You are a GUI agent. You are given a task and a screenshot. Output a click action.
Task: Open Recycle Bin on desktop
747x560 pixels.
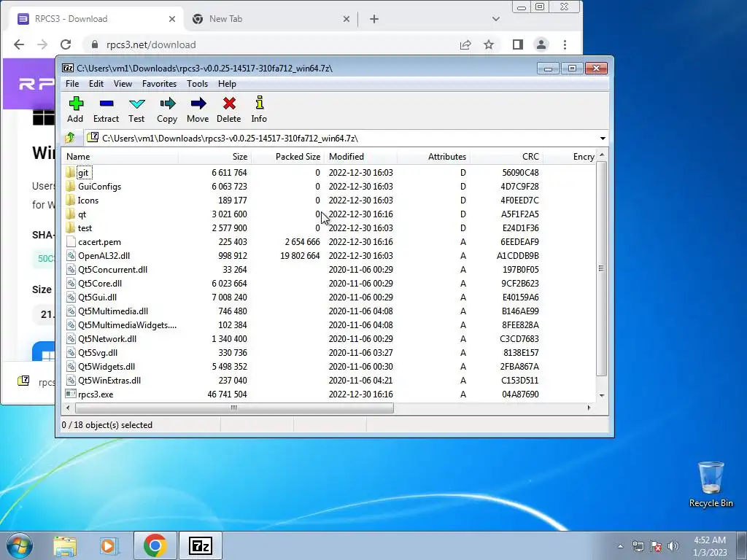pyautogui.click(x=711, y=484)
